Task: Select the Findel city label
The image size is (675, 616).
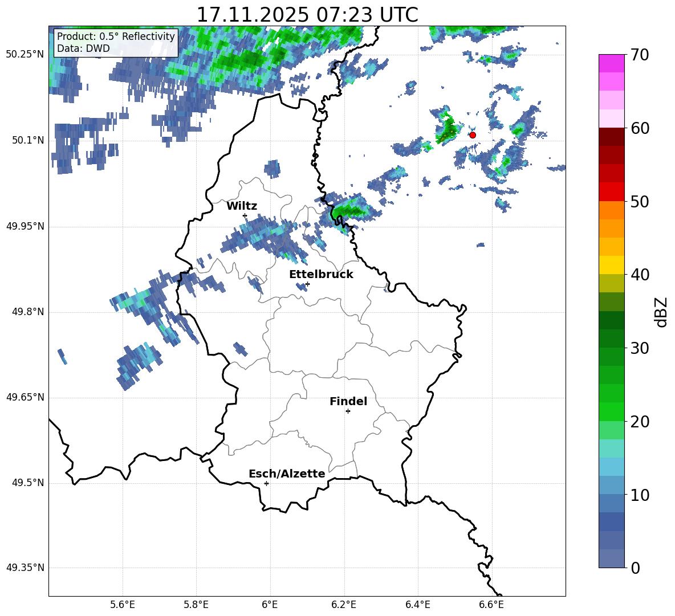Action: (x=348, y=401)
